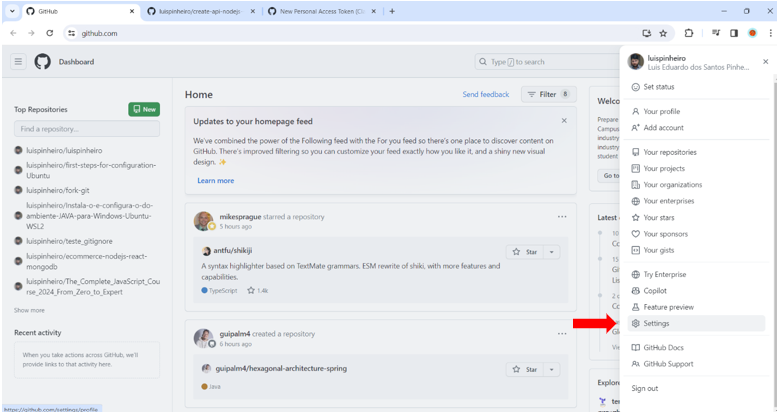
Task: Open mikesprague user link
Action: coord(240,217)
